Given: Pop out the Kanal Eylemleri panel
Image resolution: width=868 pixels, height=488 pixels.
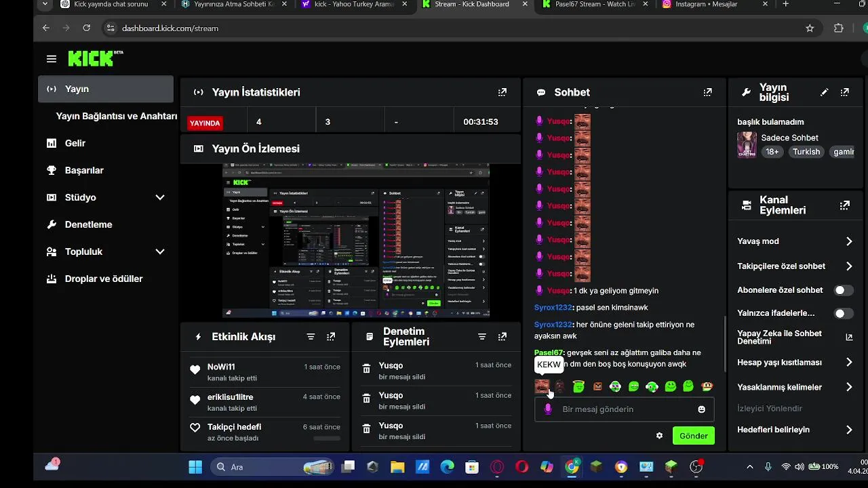Looking at the screenshot, I should (844, 205).
